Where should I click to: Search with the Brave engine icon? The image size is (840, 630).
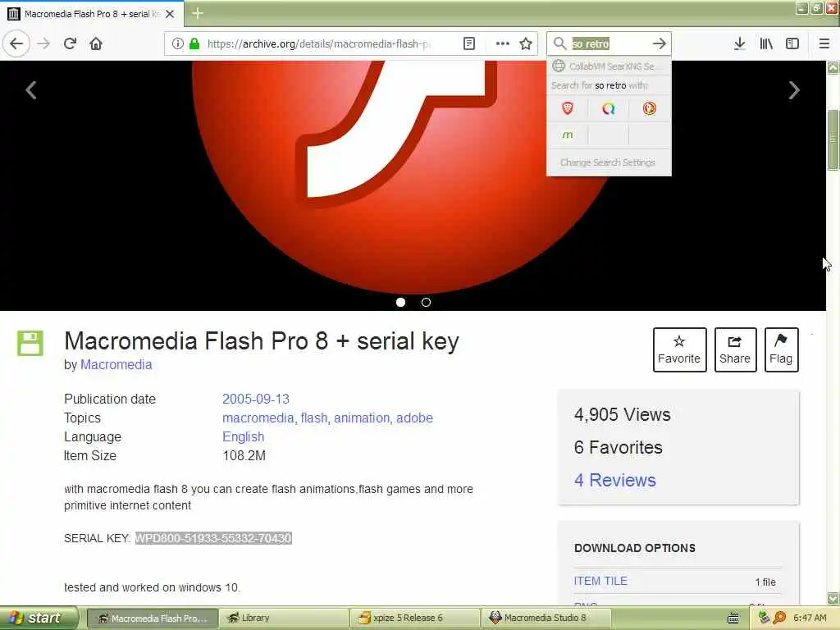click(x=568, y=109)
